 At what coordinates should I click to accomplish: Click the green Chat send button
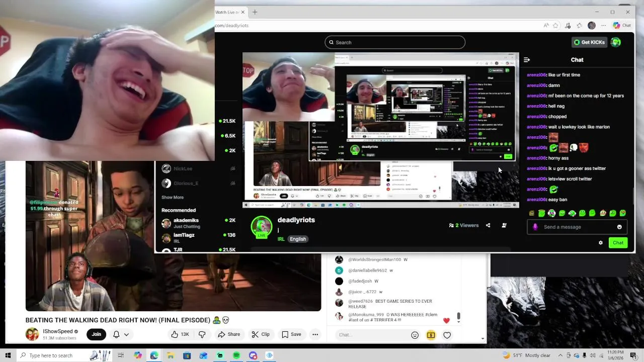pyautogui.click(x=618, y=243)
